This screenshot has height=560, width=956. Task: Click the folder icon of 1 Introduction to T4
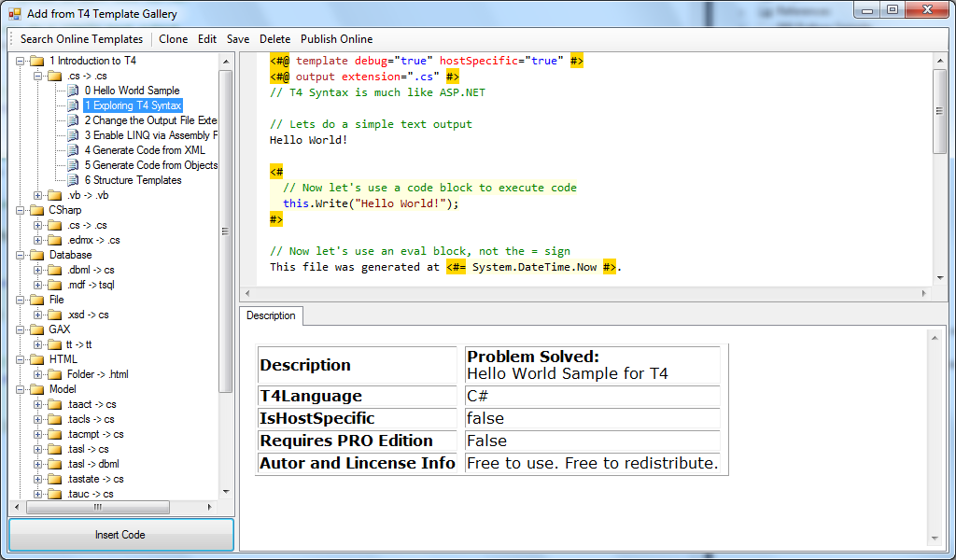pos(37,61)
